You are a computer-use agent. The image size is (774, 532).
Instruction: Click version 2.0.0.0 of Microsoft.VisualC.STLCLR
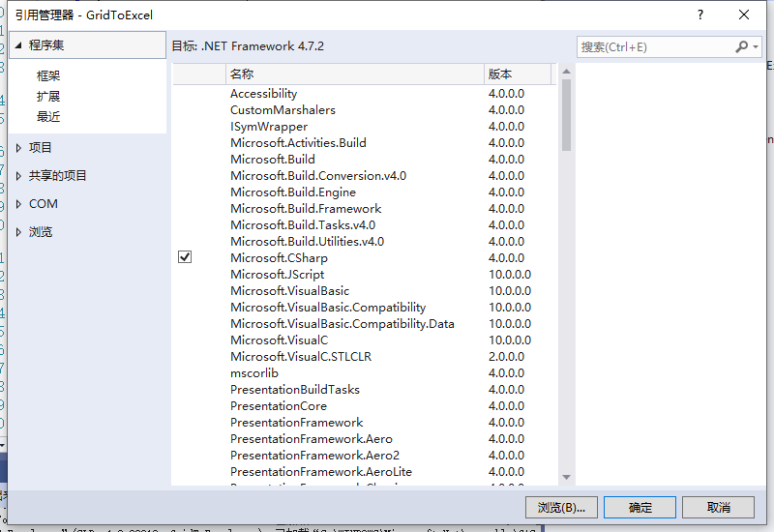click(x=506, y=356)
